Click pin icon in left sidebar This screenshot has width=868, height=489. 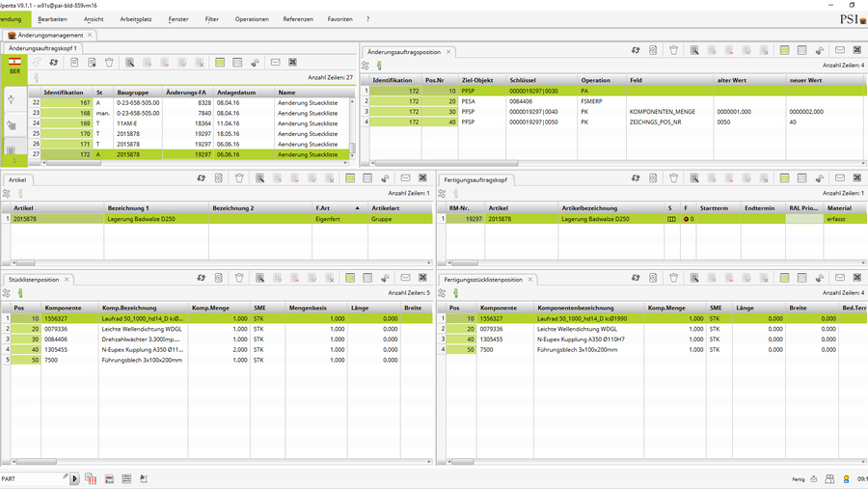pos(11,100)
